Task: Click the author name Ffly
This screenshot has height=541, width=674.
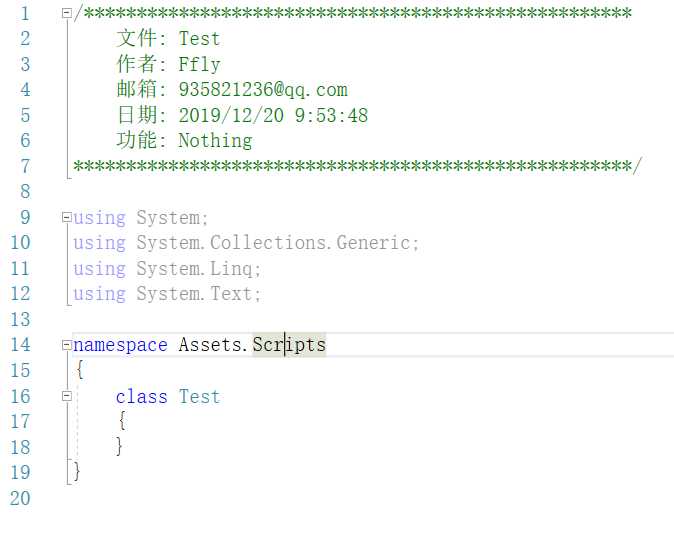Action: pos(199,64)
